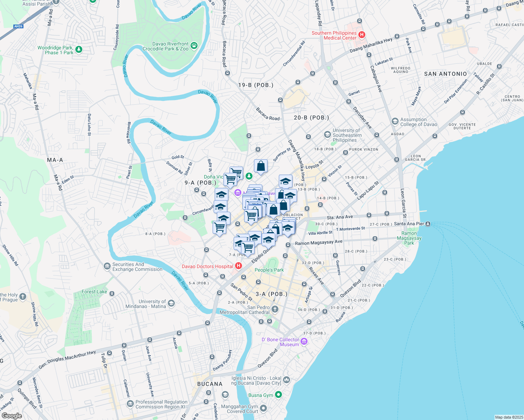The height and width of the screenshot is (420, 524).
Task: Click the Loyola St label
Action: [x=314, y=165]
